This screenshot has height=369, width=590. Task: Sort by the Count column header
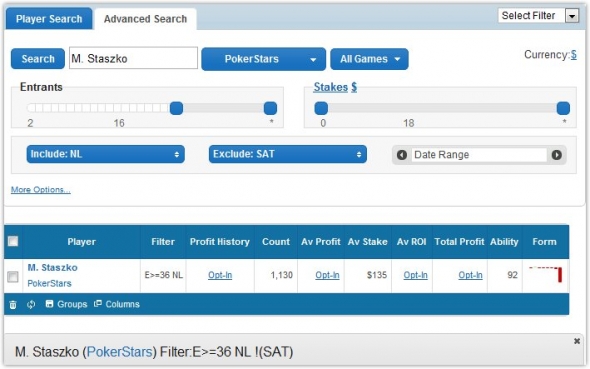coord(276,242)
